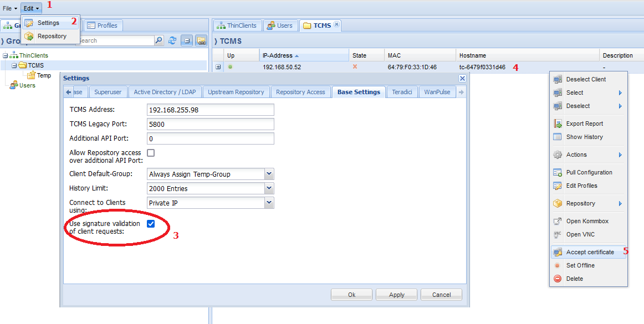Choose Export Report
Viewport: 644px width, 324px height.
coord(588,124)
